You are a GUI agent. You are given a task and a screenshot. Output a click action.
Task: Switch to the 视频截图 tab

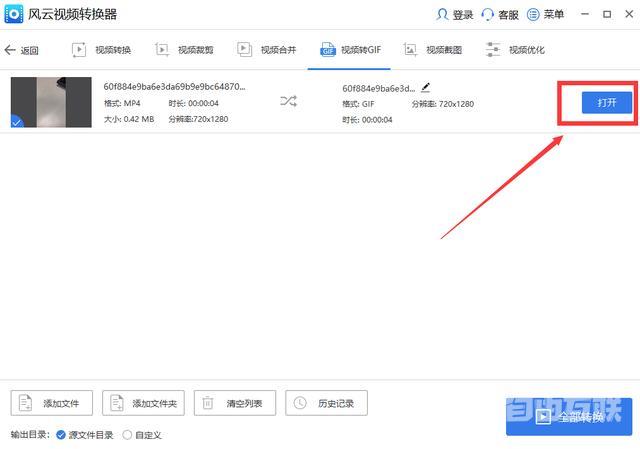point(433,50)
